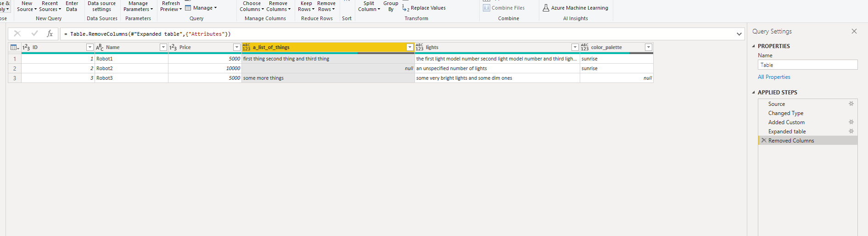Click the Replace Values icon
Screen dimensions: 868x236
[x=405, y=8]
